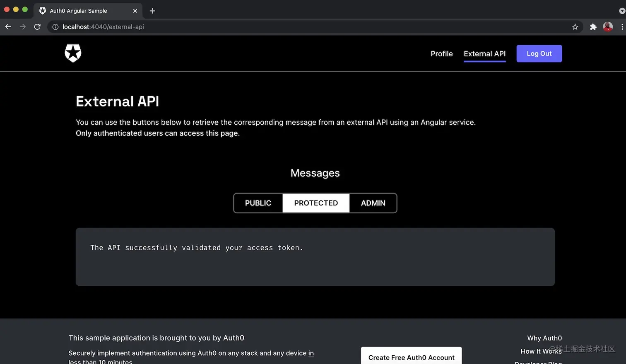Viewport: 626px width, 364px height.
Task: Click the Log Out button
Action: click(539, 53)
